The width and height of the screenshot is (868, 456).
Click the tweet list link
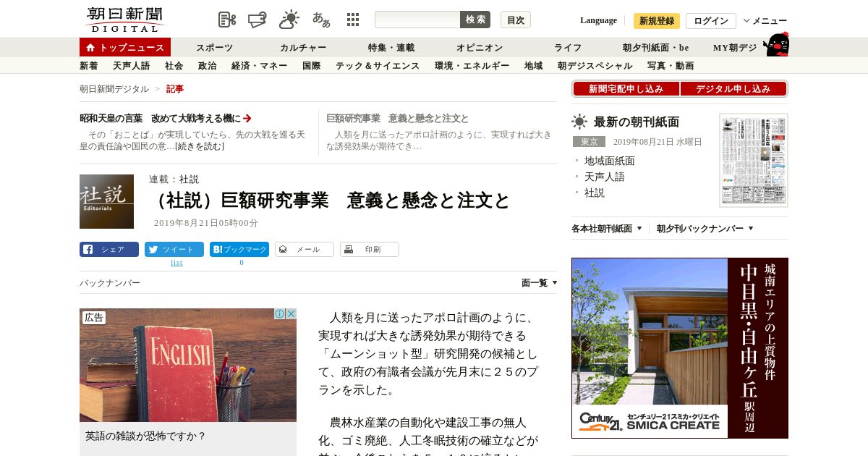[176, 263]
